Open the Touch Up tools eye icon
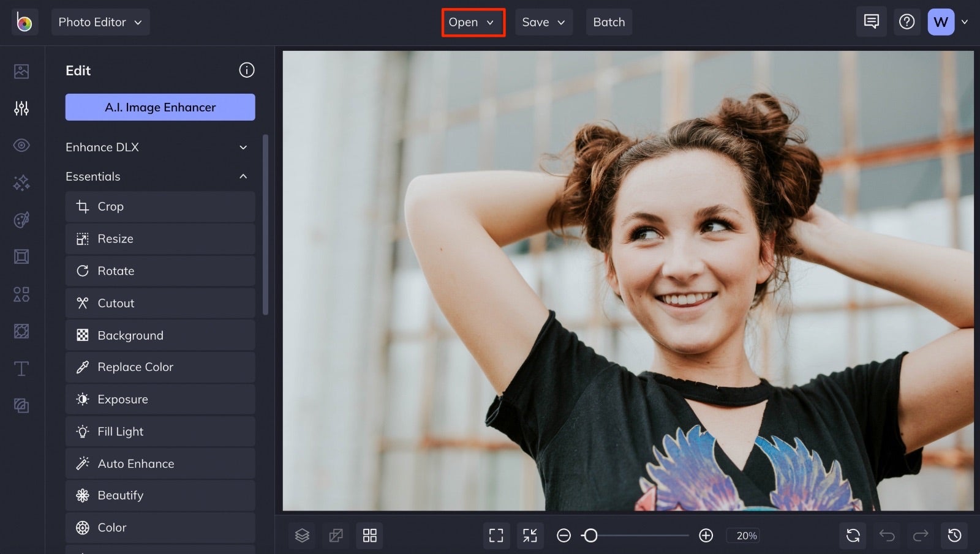The height and width of the screenshot is (554, 980). coord(21,145)
